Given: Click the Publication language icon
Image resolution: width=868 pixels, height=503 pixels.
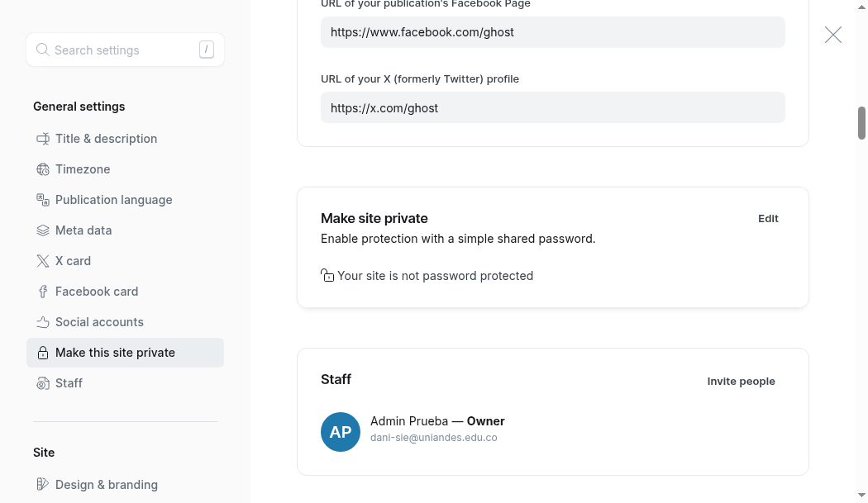Looking at the screenshot, I should click(43, 200).
